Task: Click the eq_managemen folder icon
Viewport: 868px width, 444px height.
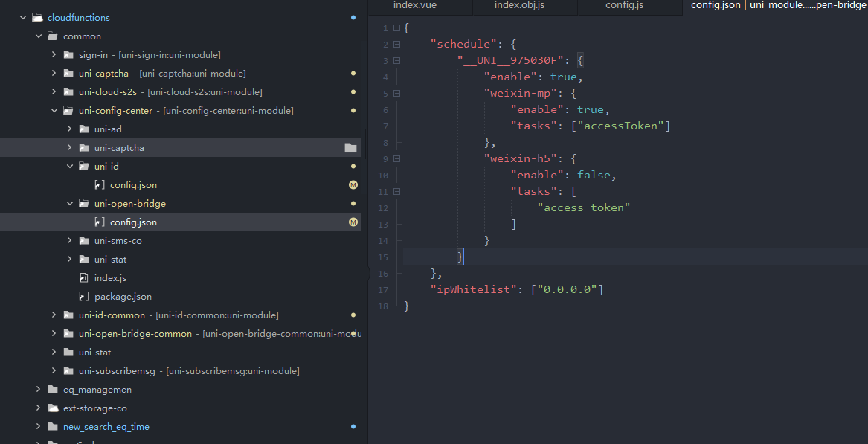Action: pyautogui.click(x=53, y=389)
